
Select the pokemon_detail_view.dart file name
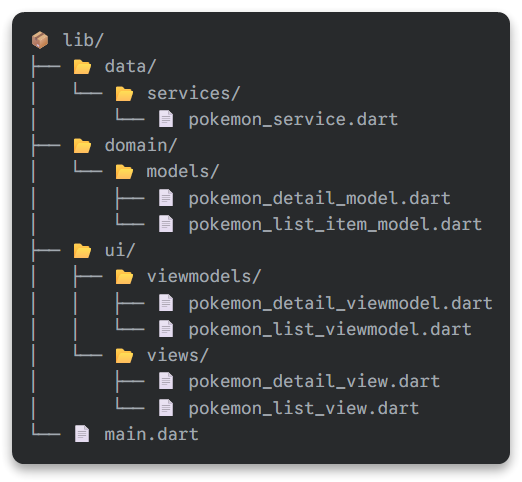pyautogui.click(x=314, y=382)
